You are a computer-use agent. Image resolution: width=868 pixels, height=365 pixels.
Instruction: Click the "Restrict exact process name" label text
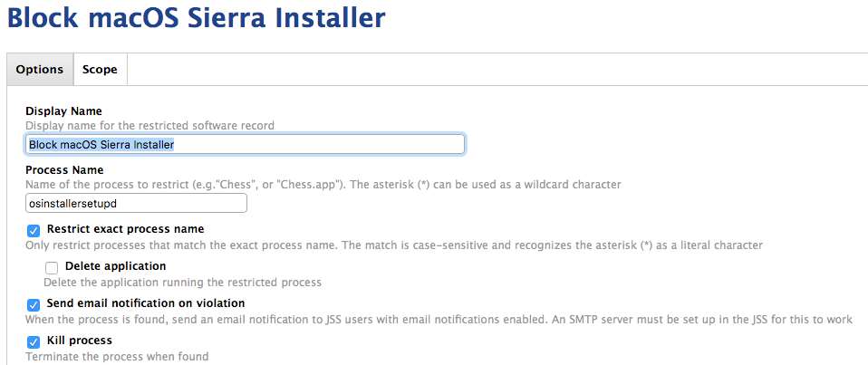[x=126, y=229]
